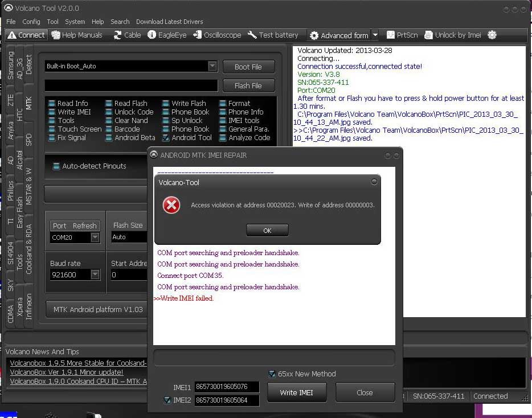Click OK in the error dialog
The height and width of the screenshot is (418, 532).
click(x=267, y=231)
